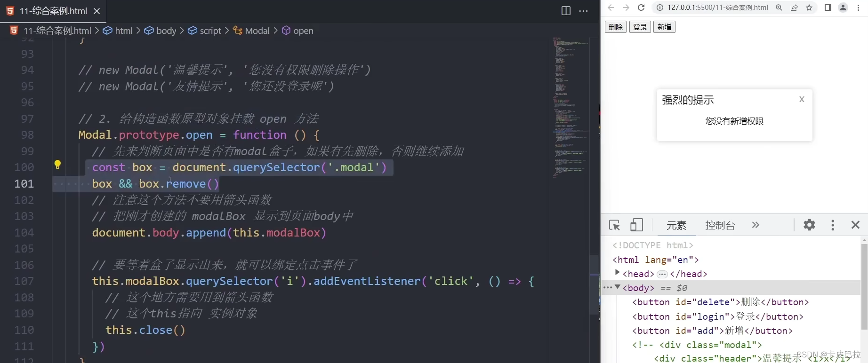868x363 pixels.
Task: Click line number 101 in the gutter
Action: [x=24, y=184]
